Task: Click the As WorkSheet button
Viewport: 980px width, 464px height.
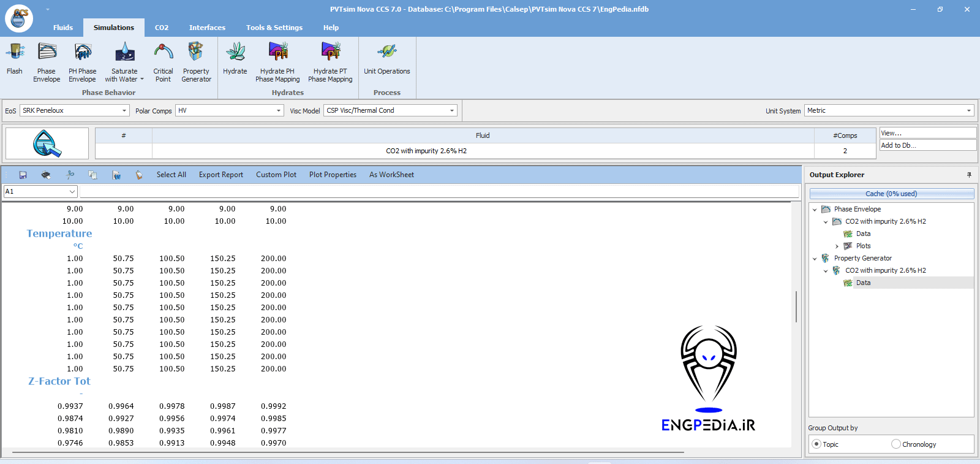Action: (391, 175)
